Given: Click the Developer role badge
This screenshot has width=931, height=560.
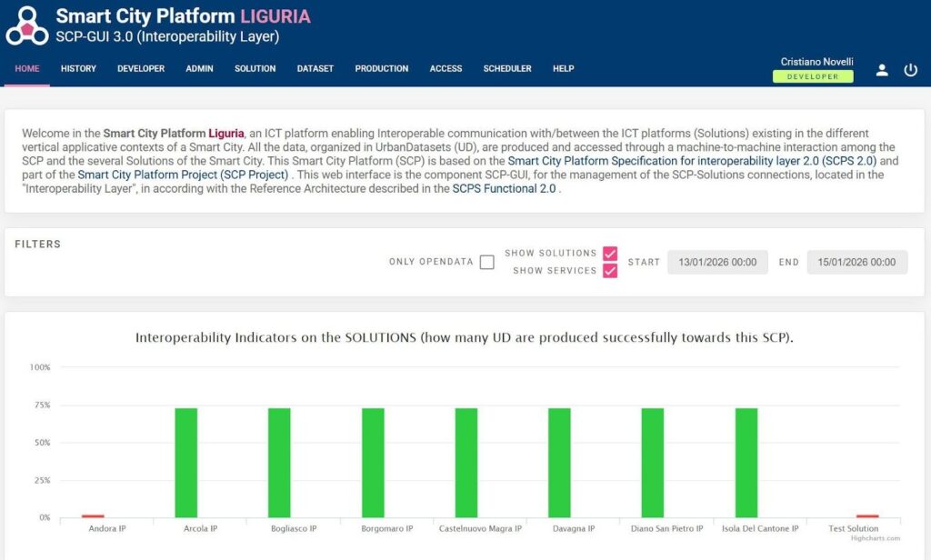Looking at the screenshot, I should (x=813, y=77).
